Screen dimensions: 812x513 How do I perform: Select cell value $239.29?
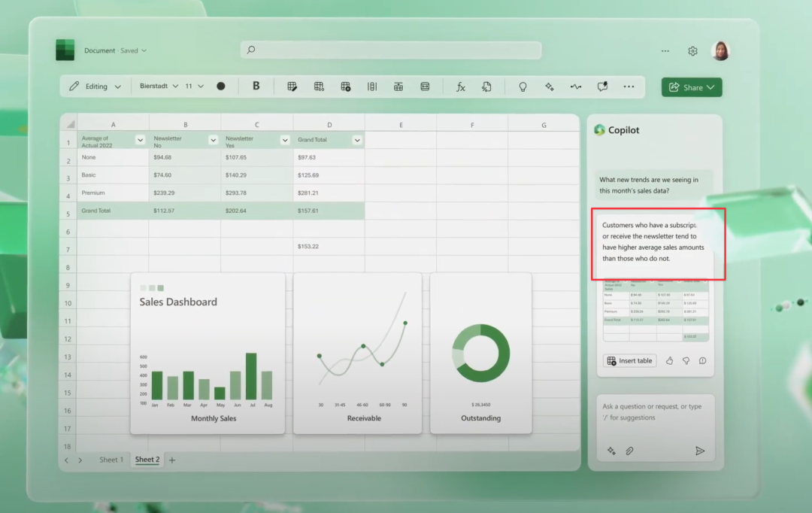click(185, 193)
